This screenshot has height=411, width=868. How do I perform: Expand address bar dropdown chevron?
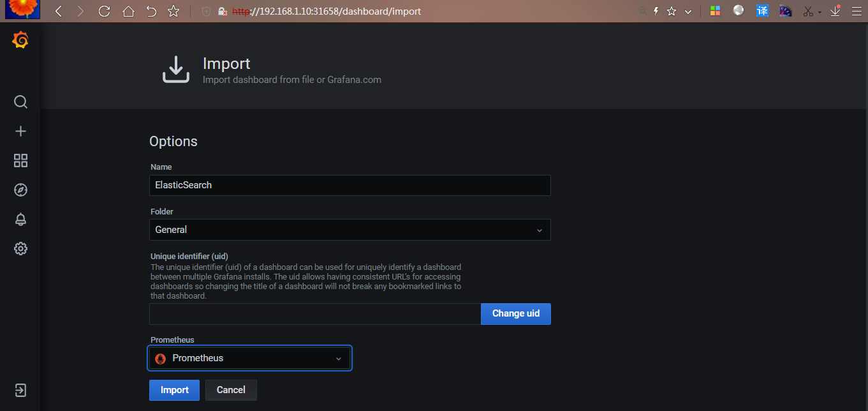tap(688, 11)
